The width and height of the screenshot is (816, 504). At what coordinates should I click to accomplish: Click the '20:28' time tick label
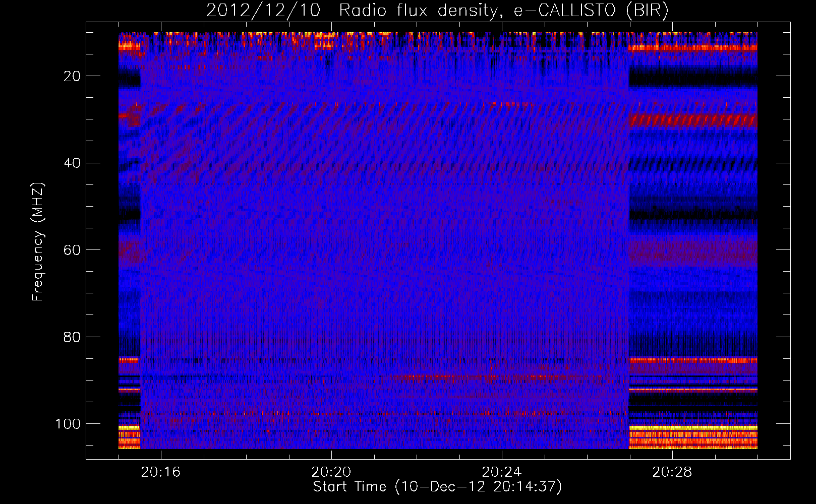coord(672,472)
